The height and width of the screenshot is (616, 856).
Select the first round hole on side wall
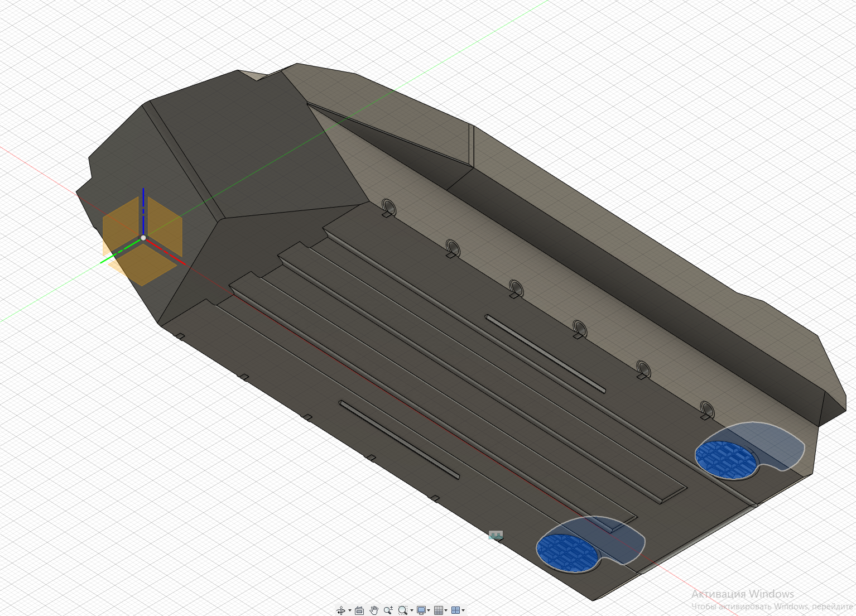coord(388,206)
